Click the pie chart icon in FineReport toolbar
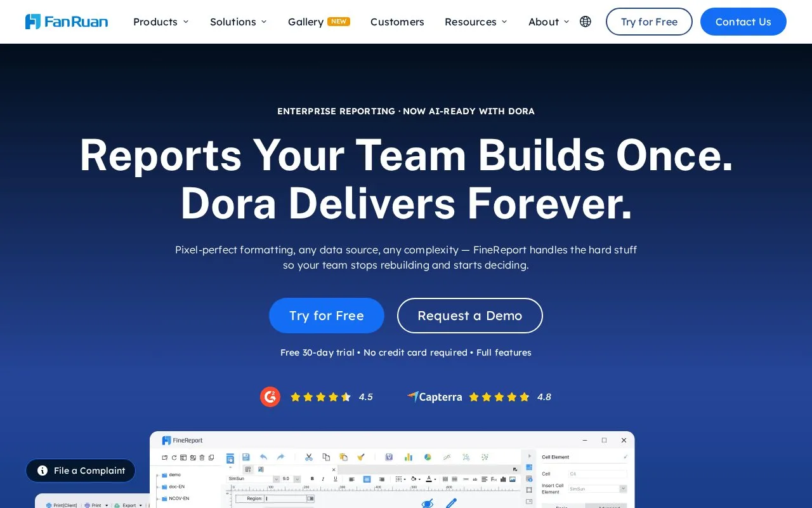The width and height of the screenshot is (812, 508). click(428, 457)
